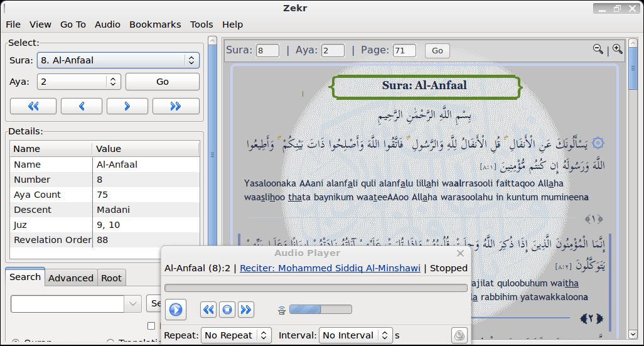Click the search text input field
644x346 pixels.
68,304
